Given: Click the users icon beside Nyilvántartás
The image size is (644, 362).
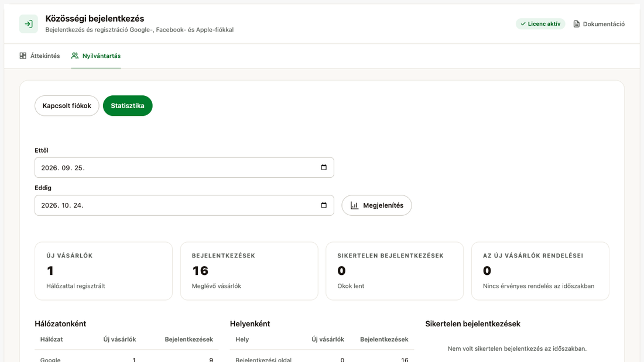Looking at the screenshot, I should point(75,56).
